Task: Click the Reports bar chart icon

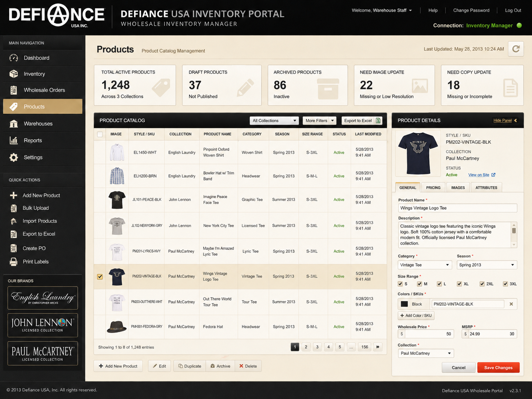Action: (x=14, y=140)
